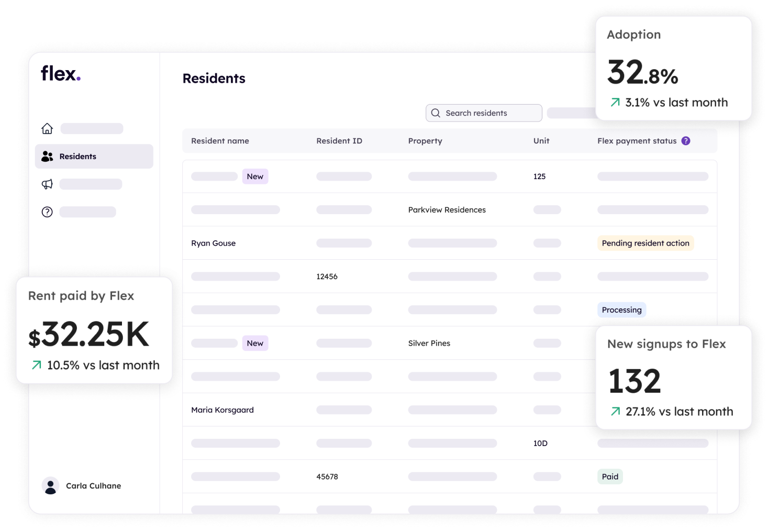
Task: Click Carla Culhane's profile avatar
Action: 50,485
